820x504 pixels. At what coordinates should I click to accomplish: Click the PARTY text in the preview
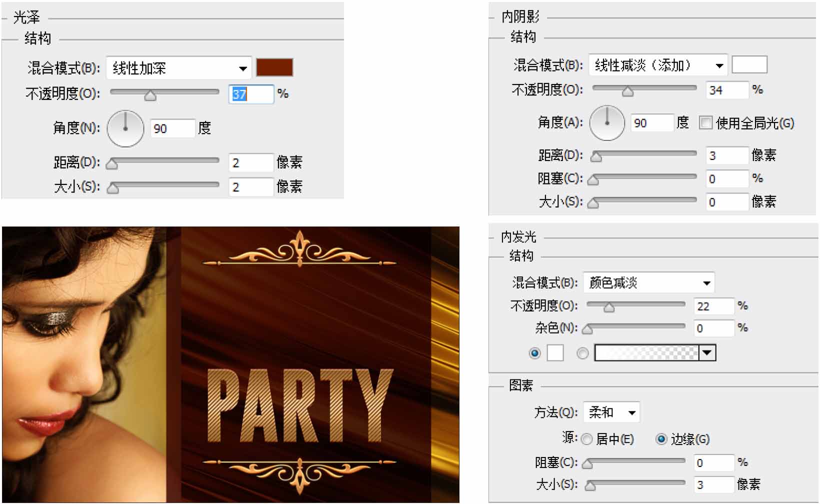300,406
